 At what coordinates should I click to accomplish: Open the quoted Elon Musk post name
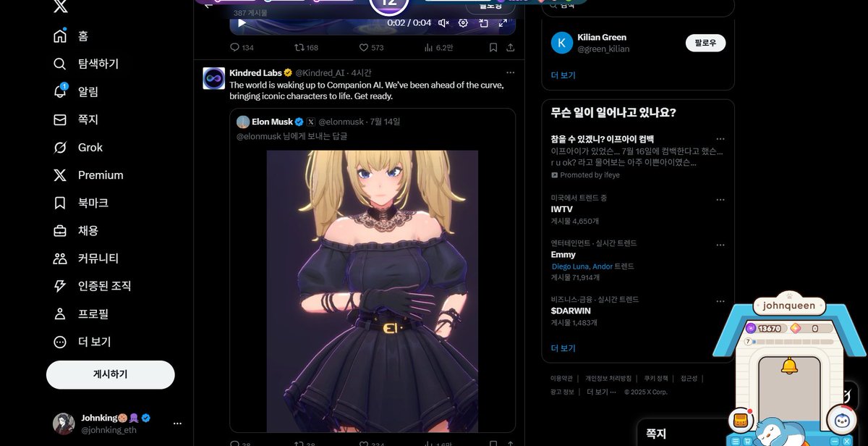(x=272, y=122)
